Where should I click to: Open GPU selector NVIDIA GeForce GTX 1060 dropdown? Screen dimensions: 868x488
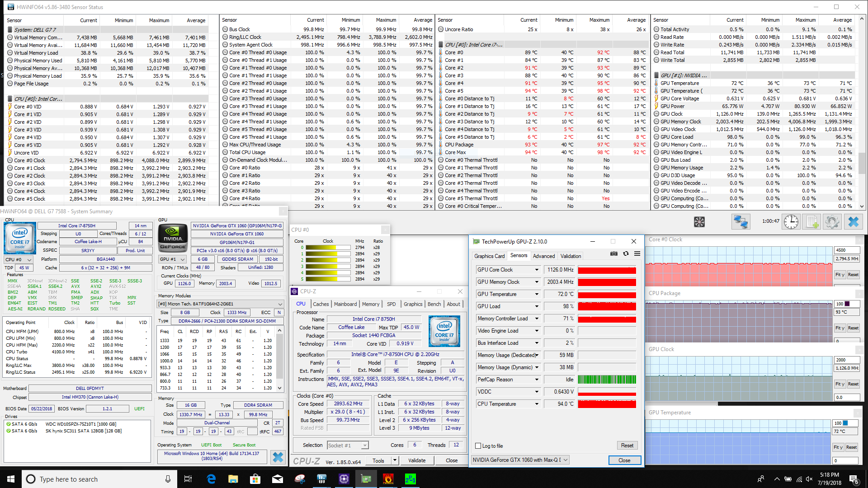(520, 460)
